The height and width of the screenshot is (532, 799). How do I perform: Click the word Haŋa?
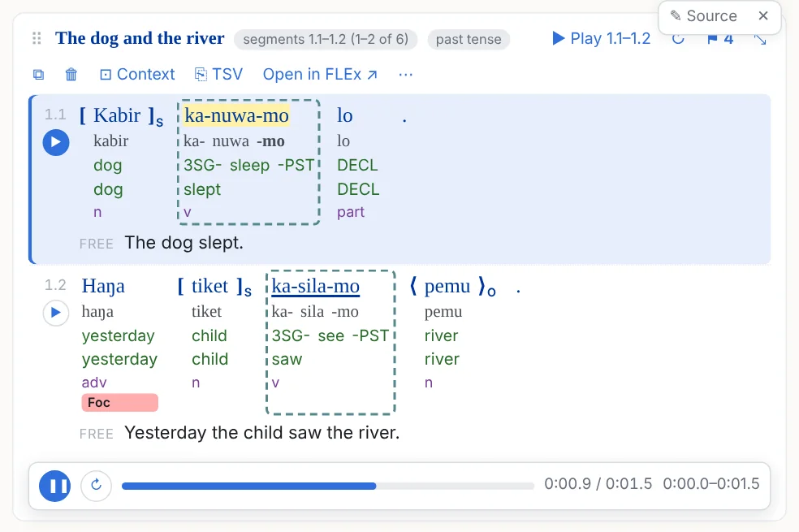point(103,287)
